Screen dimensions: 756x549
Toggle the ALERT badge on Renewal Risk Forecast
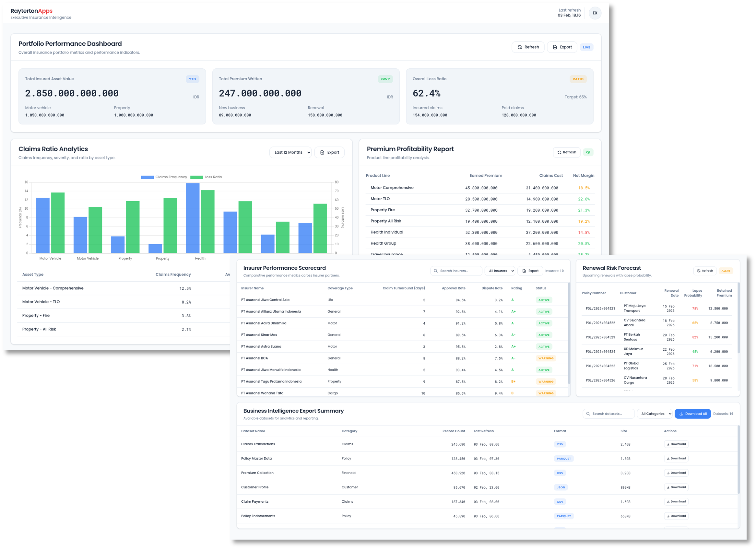[x=726, y=271]
